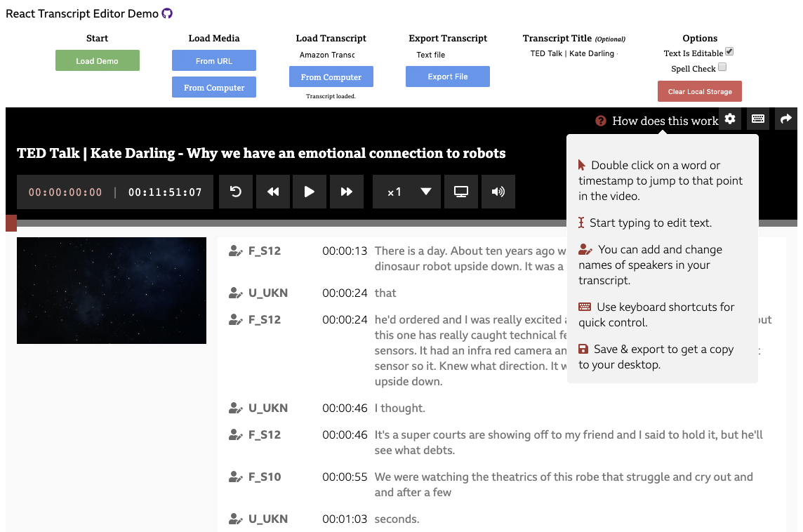The width and height of the screenshot is (803, 532).
Task: Click the rollback replay button
Action: [x=236, y=192]
